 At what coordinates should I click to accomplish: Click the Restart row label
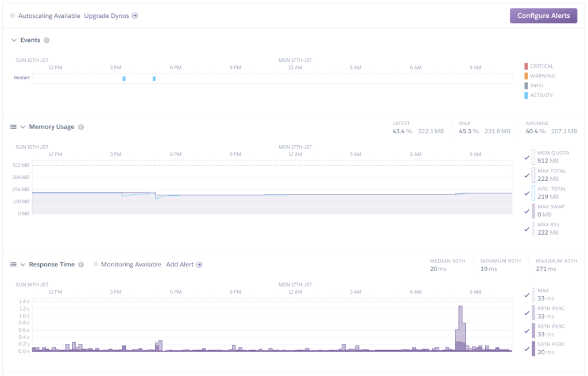pyautogui.click(x=22, y=77)
